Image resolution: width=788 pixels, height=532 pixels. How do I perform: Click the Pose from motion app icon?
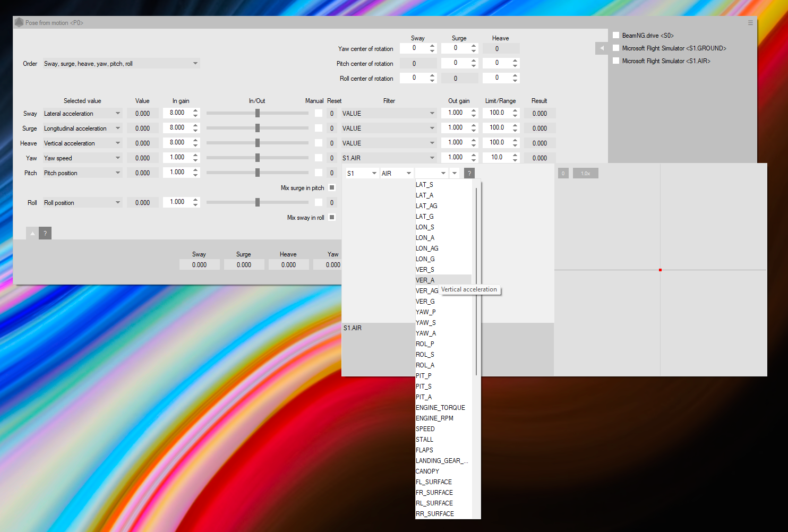(x=19, y=22)
